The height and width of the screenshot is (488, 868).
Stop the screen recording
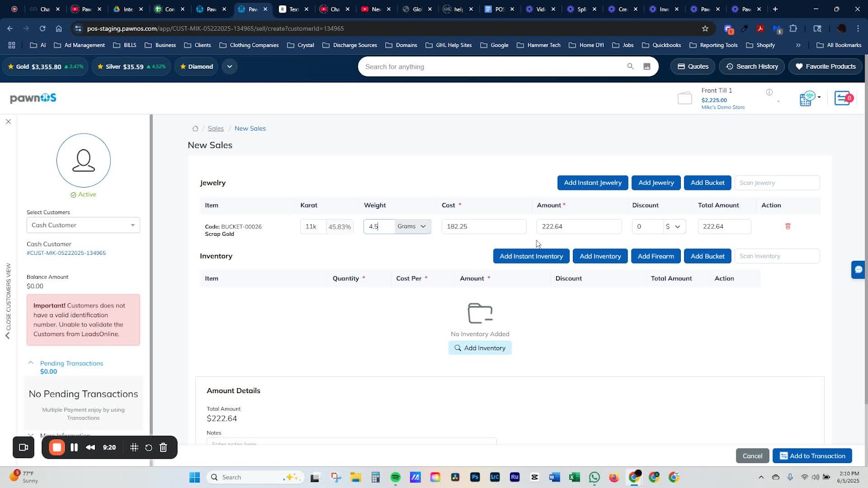pyautogui.click(x=57, y=447)
